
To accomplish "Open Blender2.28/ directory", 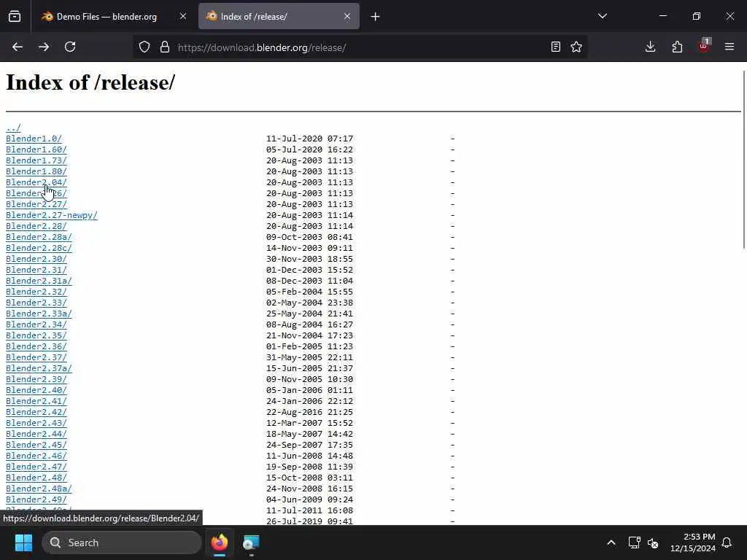I will 36,226.
